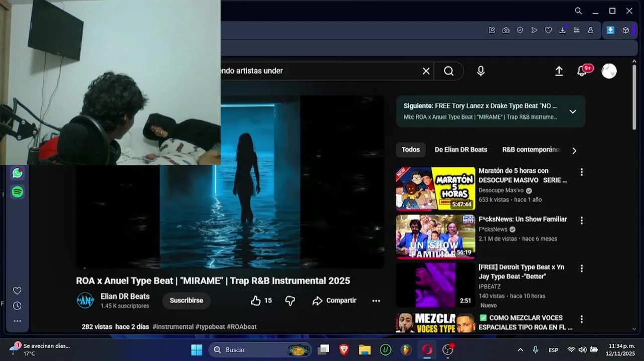Select the Todos filter chip
The height and width of the screenshot is (361, 644).
click(x=410, y=149)
